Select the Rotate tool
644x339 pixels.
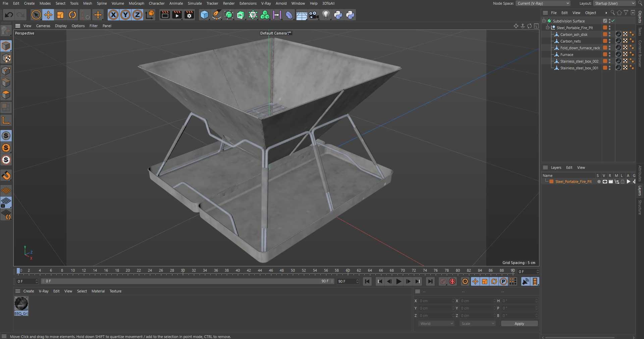point(72,15)
